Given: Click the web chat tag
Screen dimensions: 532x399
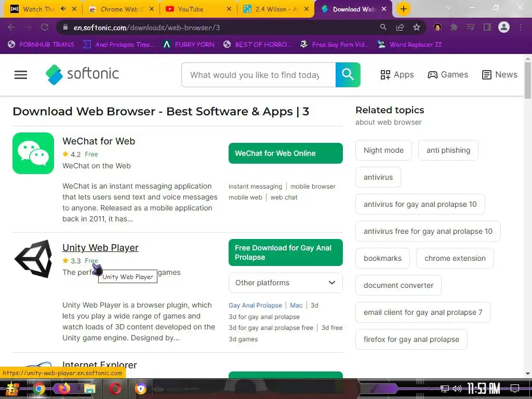Looking at the screenshot, I should click(284, 197).
